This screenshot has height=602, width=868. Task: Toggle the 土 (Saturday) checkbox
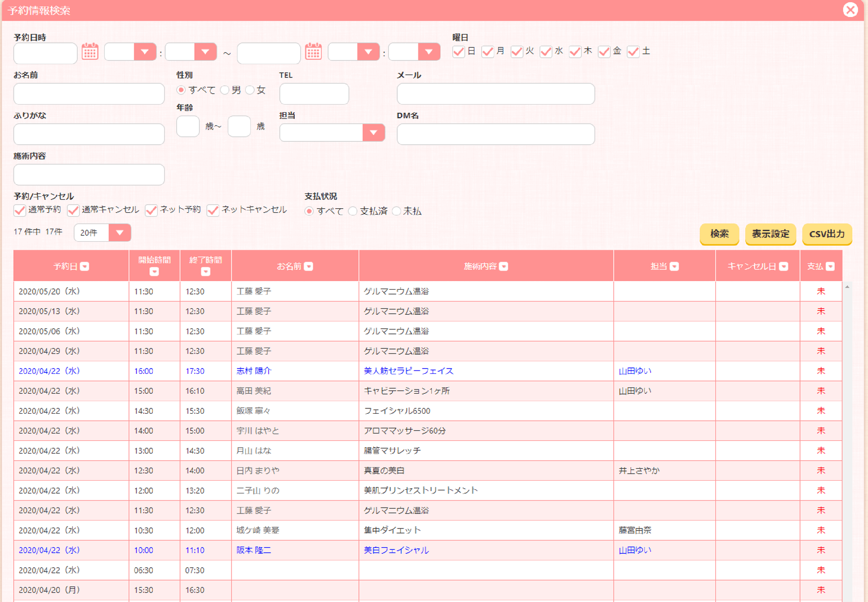coord(633,52)
